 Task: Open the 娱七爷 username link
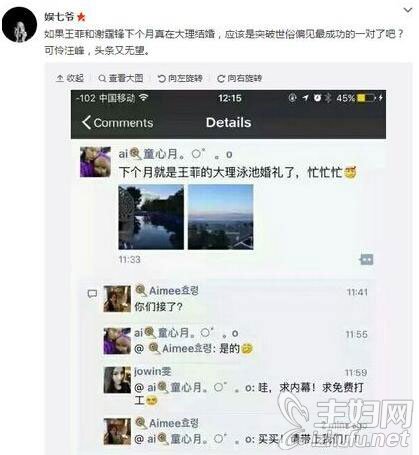pyautogui.click(x=59, y=16)
